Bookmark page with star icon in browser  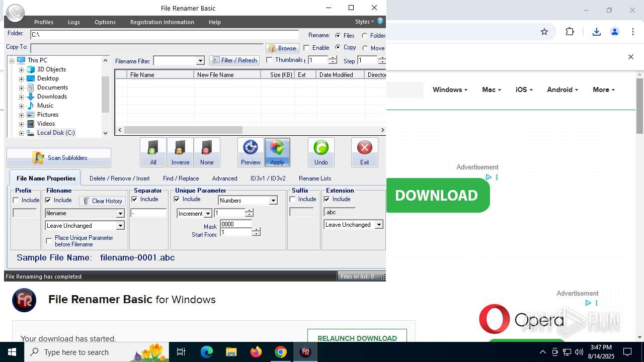(x=544, y=32)
